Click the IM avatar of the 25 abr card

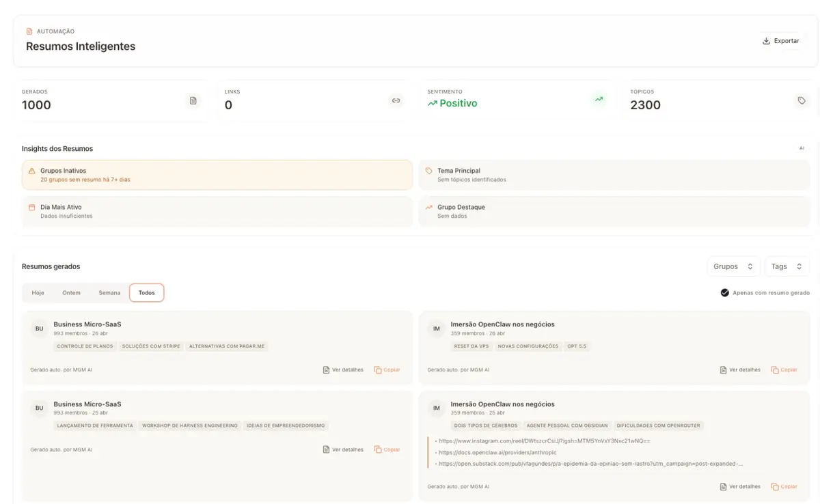point(437,408)
